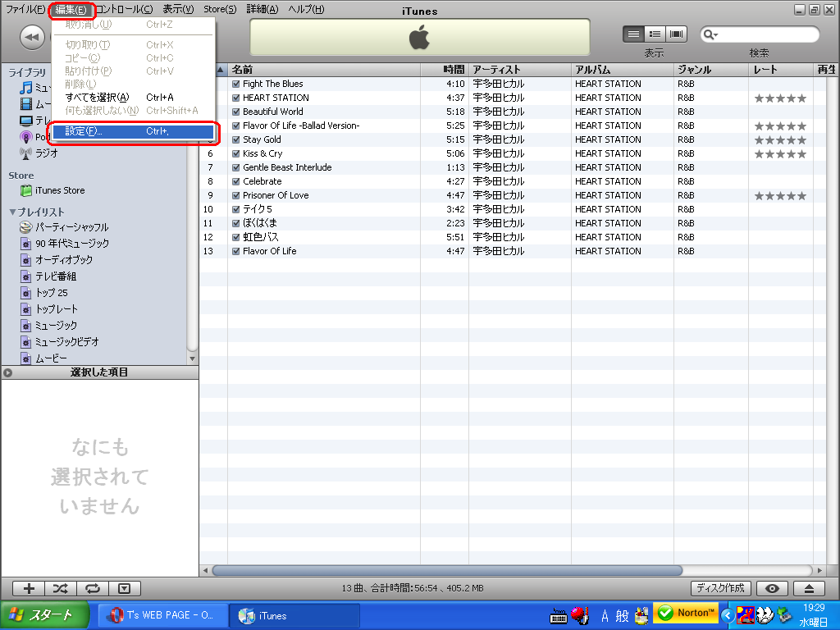Uncheck the Stay Gold song checkbox
The image size is (840, 630).
point(235,139)
